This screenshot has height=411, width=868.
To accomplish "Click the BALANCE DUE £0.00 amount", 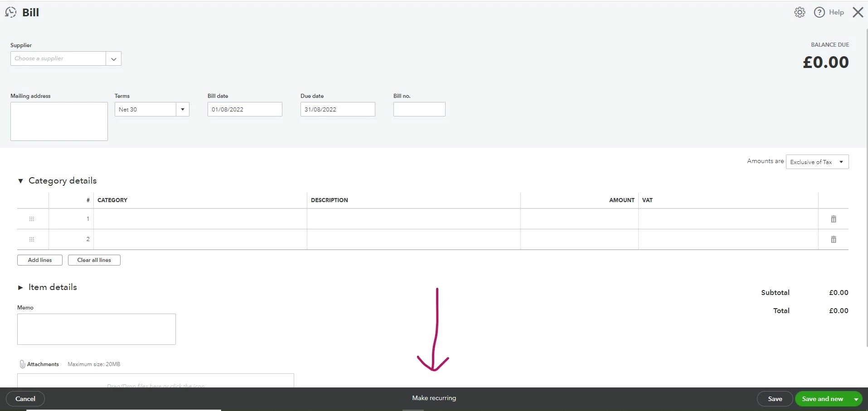I will coord(826,62).
